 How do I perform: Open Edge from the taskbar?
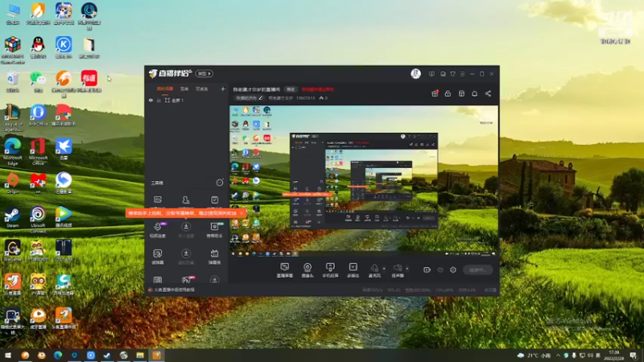[x=58, y=355]
